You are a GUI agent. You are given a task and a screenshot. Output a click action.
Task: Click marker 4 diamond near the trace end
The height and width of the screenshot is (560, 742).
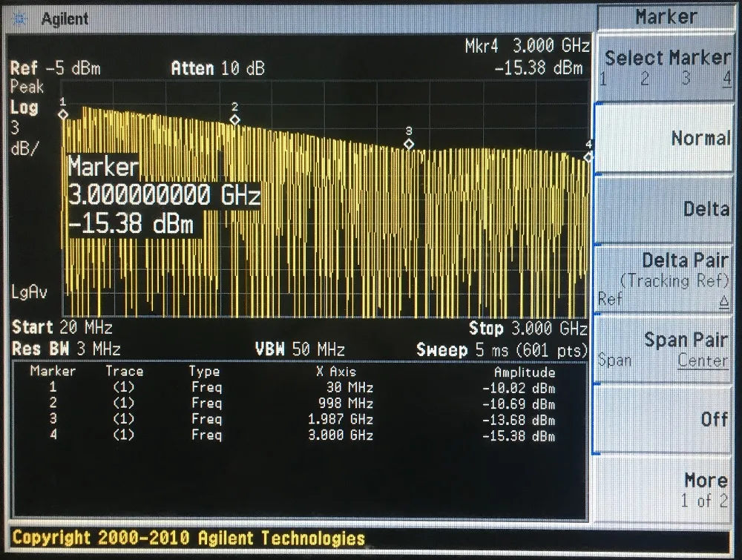588,157
